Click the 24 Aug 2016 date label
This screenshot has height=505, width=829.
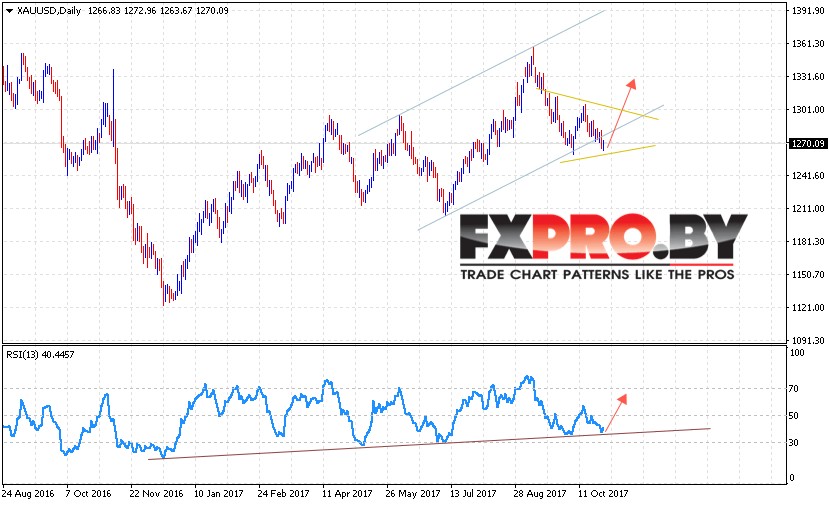tap(28, 493)
